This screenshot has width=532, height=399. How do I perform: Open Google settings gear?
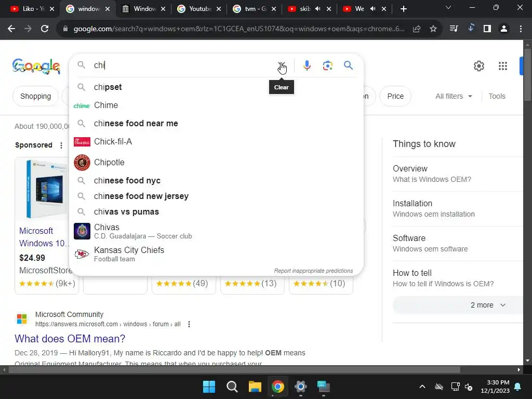pos(478,66)
